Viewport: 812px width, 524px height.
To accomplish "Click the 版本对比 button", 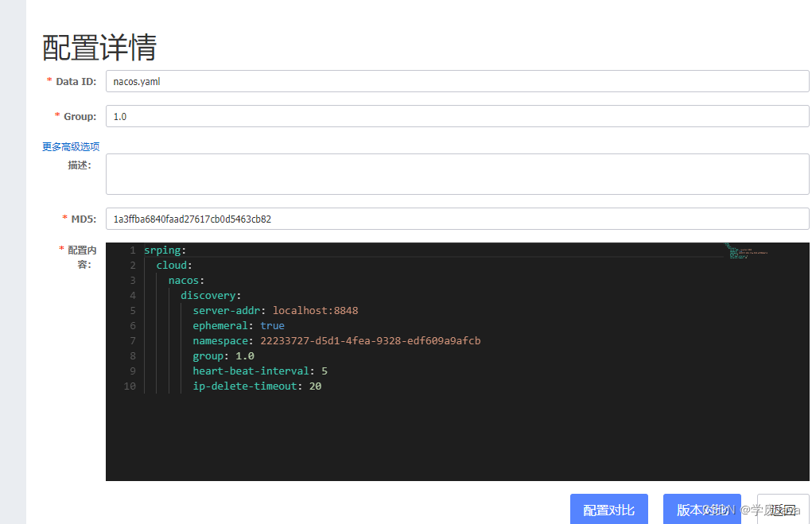I will point(701,510).
